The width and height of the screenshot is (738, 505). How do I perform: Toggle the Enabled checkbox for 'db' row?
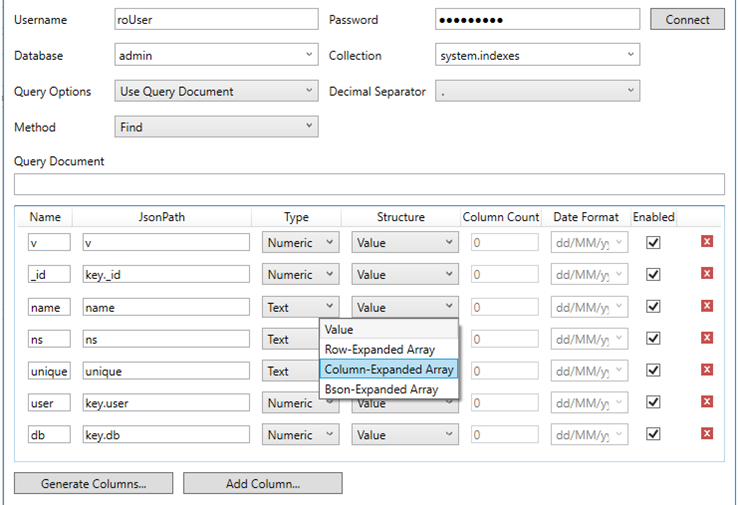point(654,434)
